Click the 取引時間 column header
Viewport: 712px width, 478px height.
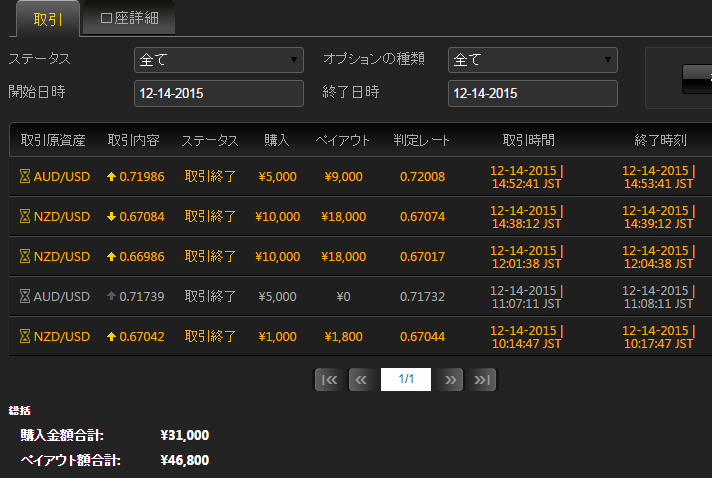529,140
